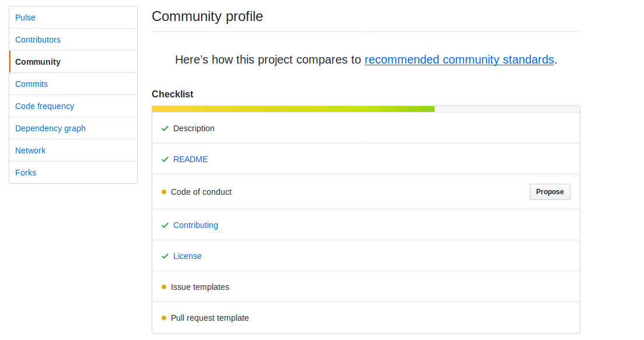View the Code frequency graph

73,106
